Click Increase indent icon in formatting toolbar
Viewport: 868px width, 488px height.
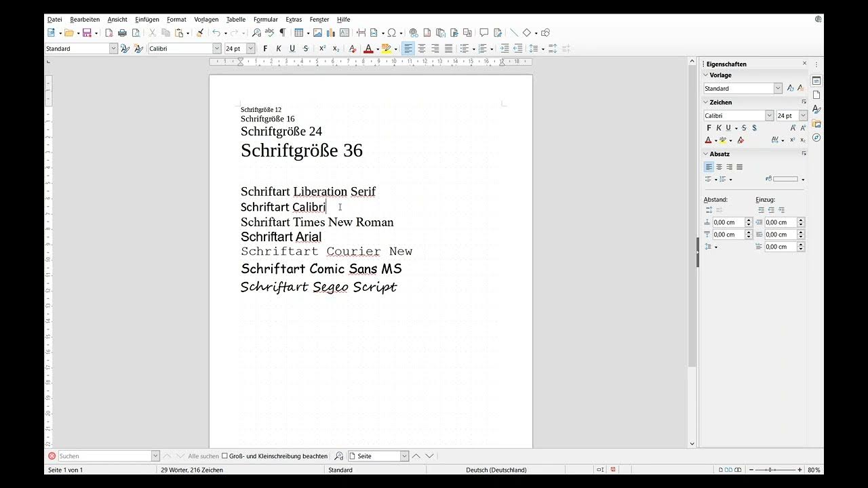coord(504,49)
